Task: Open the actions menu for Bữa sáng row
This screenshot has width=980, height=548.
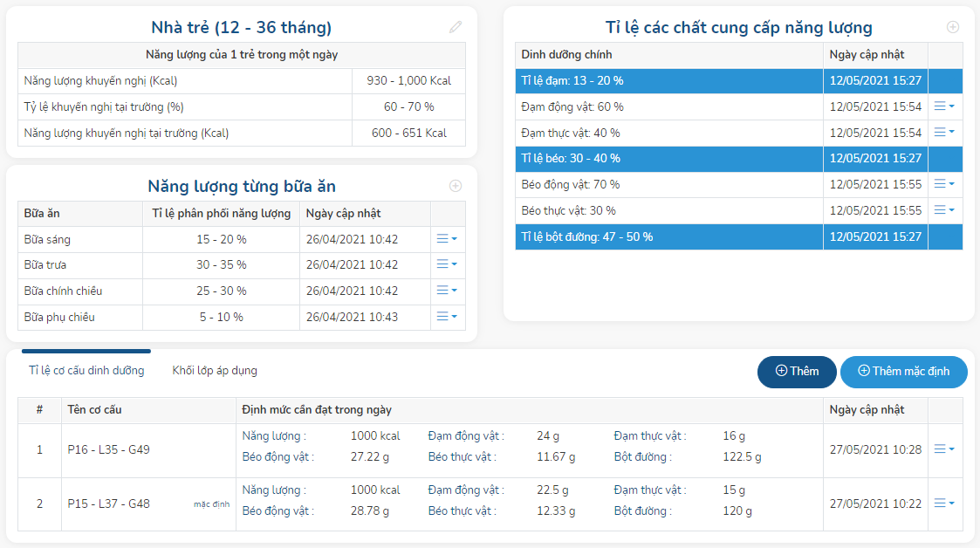Action: [x=446, y=238]
